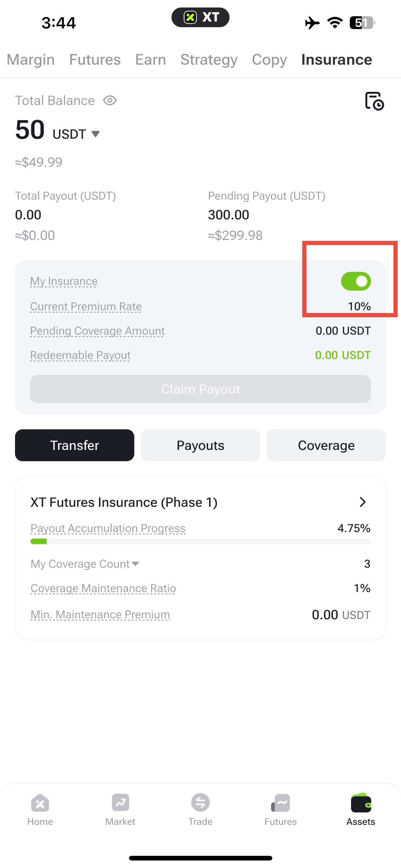The width and height of the screenshot is (401, 868).
Task: Tap the Transfer button
Action: (74, 445)
